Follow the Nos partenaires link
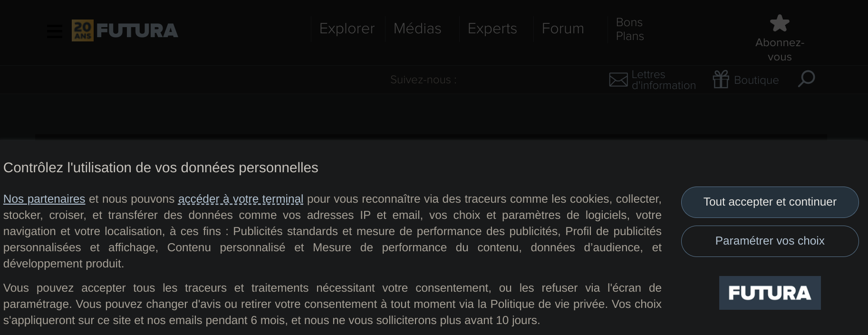Viewport: 868px width, 335px height. pyautogui.click(x=44, y=199)
